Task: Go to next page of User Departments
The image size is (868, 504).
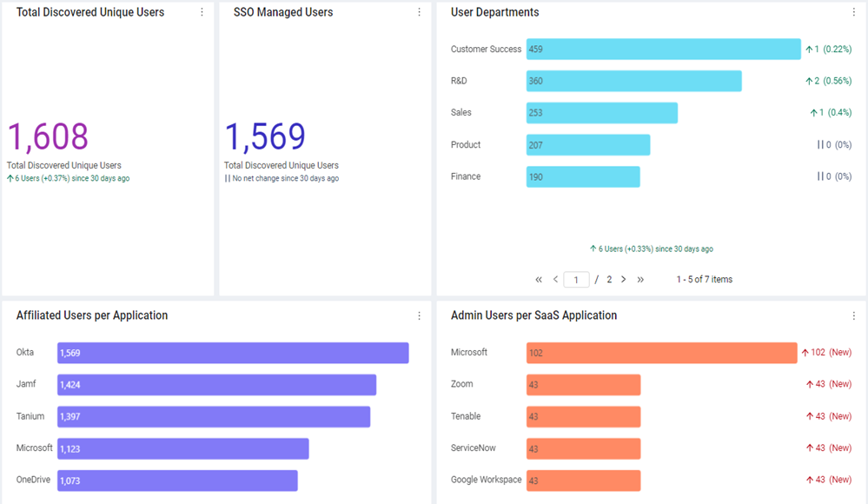Action: [623, 280]
